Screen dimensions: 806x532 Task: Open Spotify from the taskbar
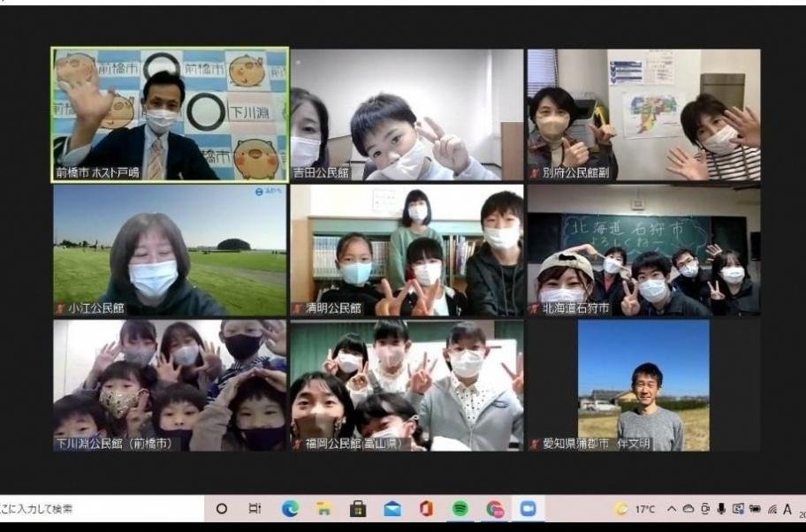pyautogui.click(x=460, y=509)
